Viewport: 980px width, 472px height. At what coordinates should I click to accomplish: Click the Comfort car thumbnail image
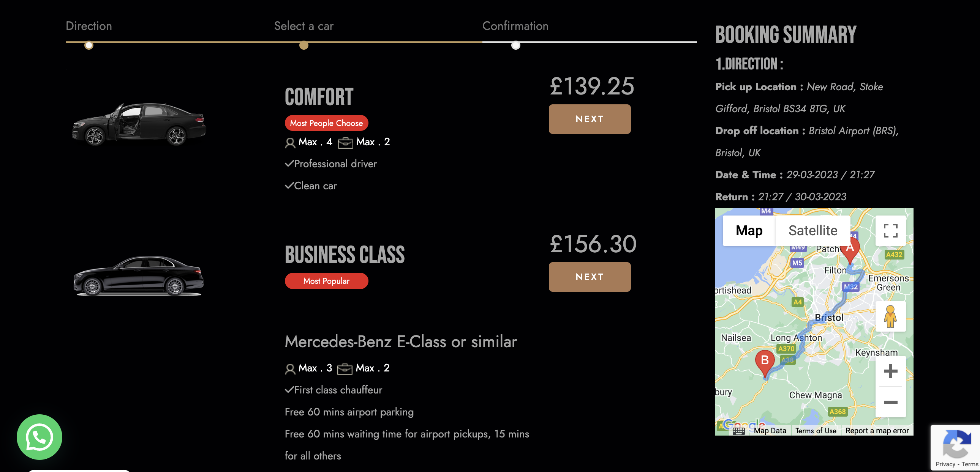point(139,124)
